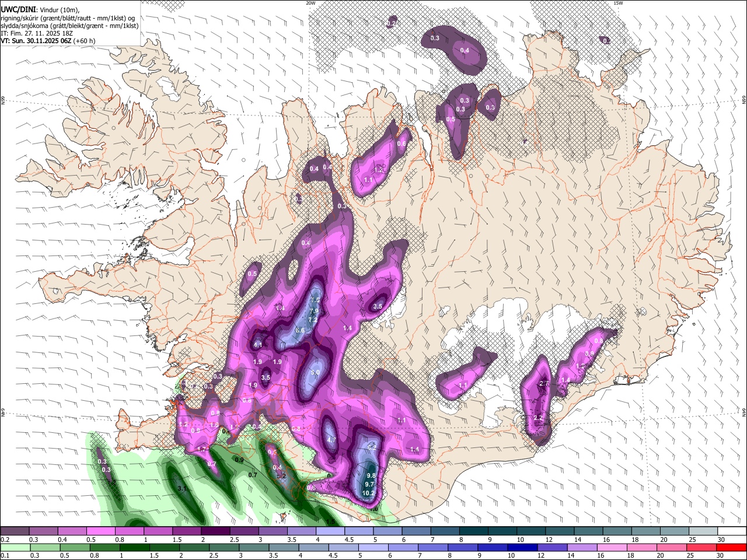Click the 4.1 snowfall value

click(x=258, y=345)
